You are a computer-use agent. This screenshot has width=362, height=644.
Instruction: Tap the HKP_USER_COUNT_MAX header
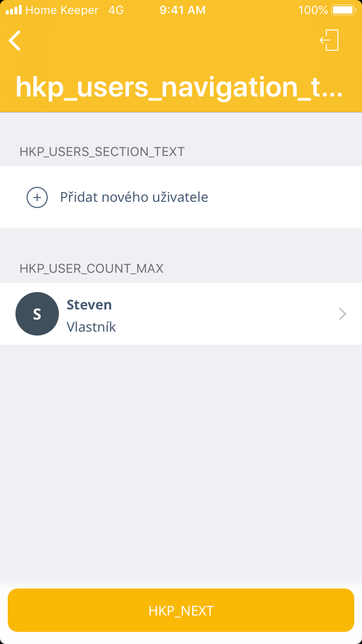click(91, 268)
